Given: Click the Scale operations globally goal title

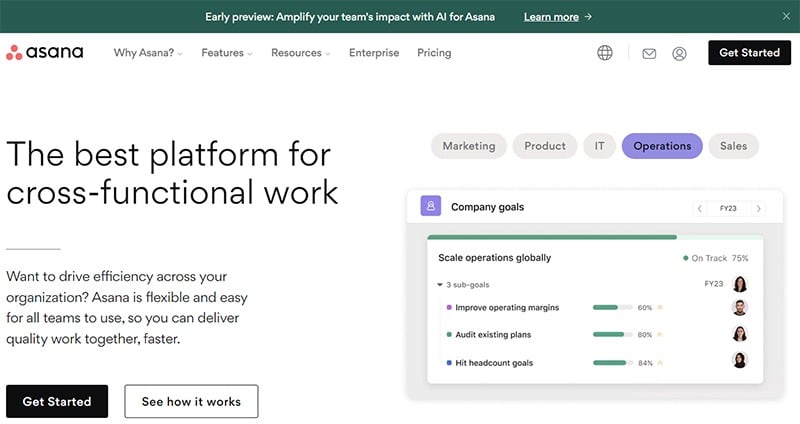Looking at the screenshot, I should coord(494,258).
